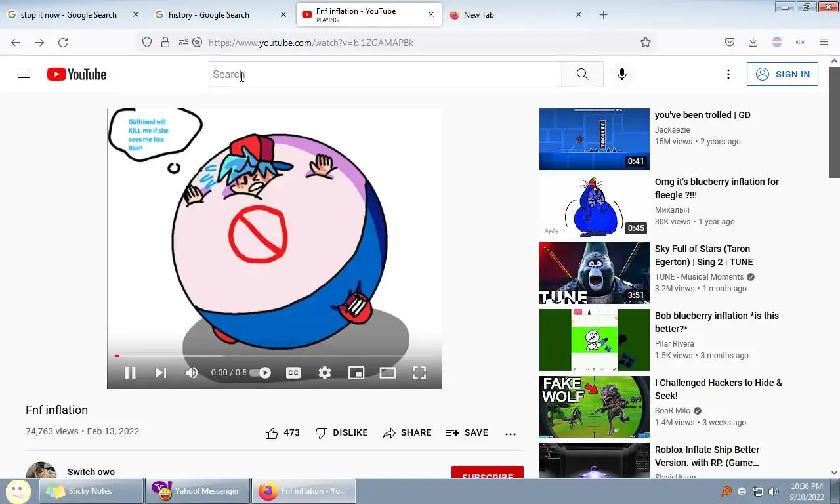This screenshot has width=840, height=504.
Task: Save to Pocket icon in toolbar
Action: coord(729,43)
